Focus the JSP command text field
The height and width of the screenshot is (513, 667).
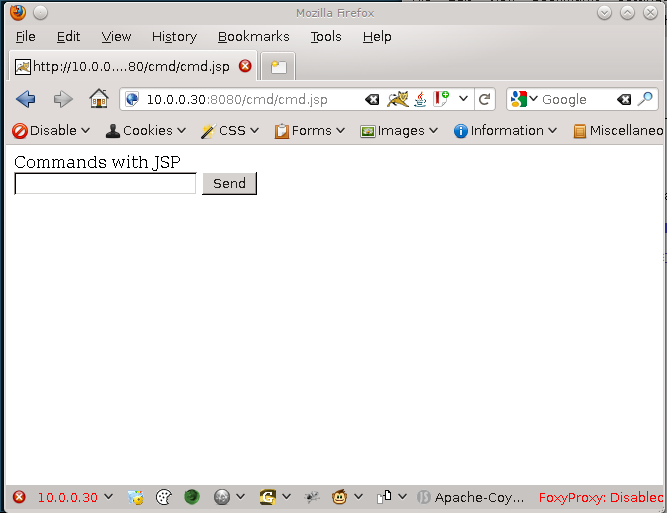click(105, 184)
